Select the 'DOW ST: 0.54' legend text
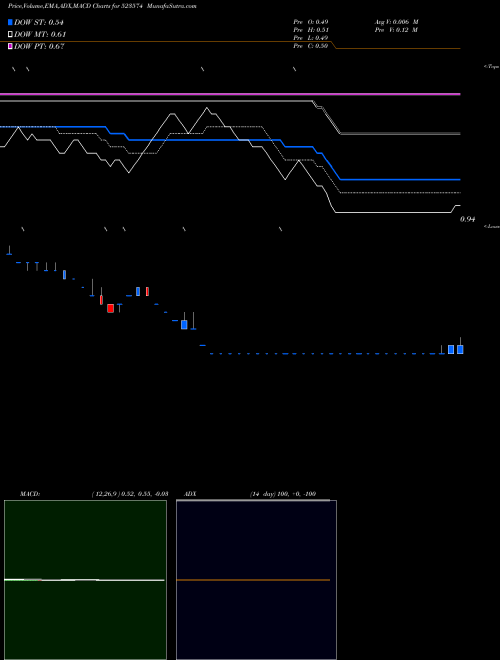 click(x=39, y=22)
